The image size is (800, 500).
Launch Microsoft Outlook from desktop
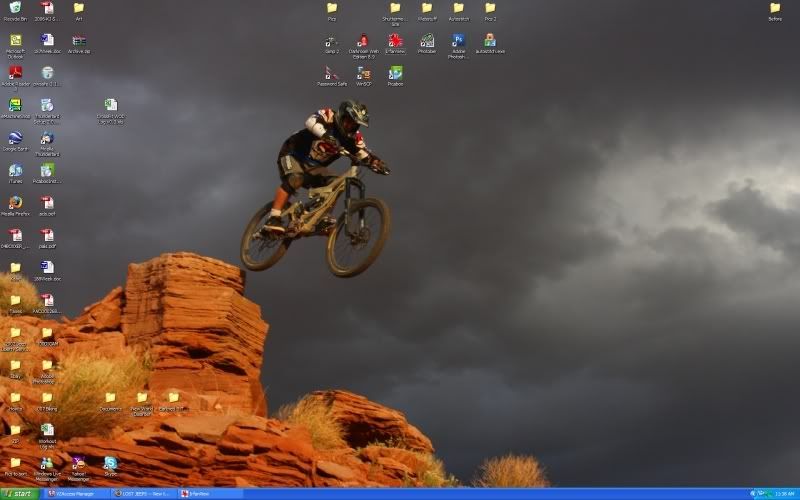(x=15, y=41)
